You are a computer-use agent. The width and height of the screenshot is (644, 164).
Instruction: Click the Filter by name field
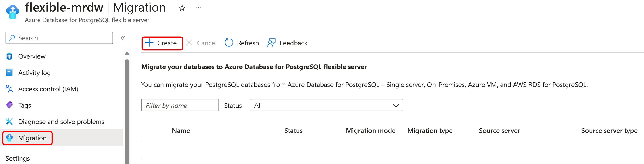[x=180, y=105]
